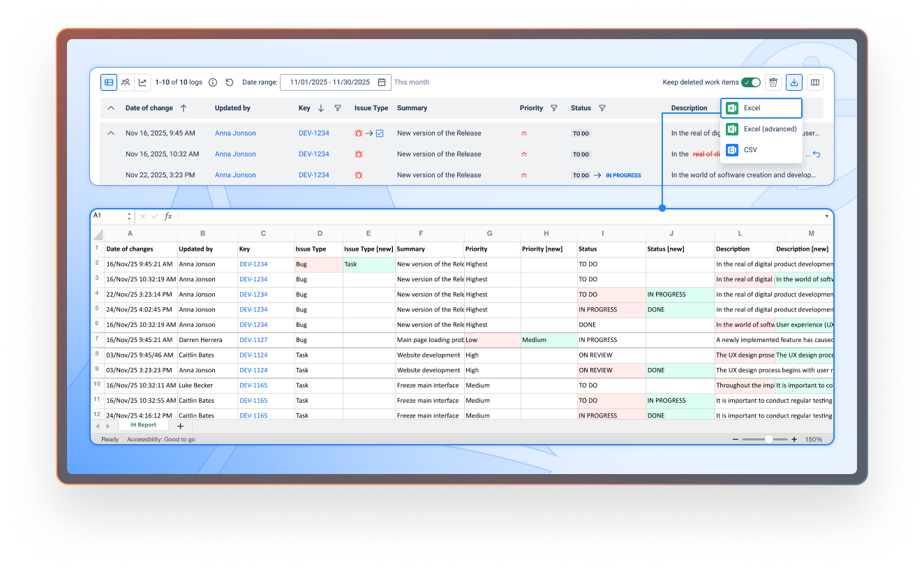The height and width of the screenshot is (569, 924).
Task: Switch to the table view icon
Action: [x=109, y=82]
